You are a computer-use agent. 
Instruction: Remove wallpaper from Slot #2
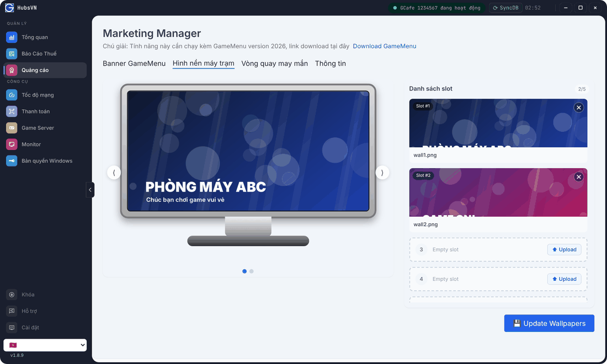point(579,177)
